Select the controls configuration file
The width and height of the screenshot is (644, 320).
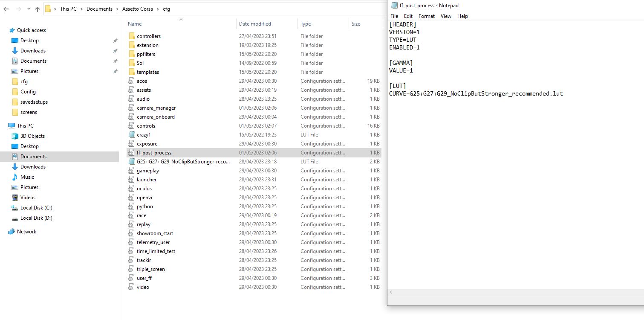pos(253,126)
